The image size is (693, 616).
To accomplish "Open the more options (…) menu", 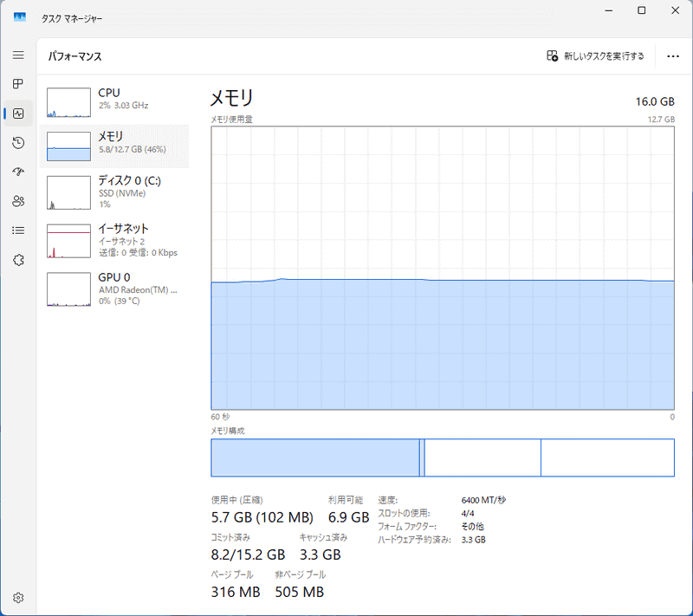I will tap(673, 55).
